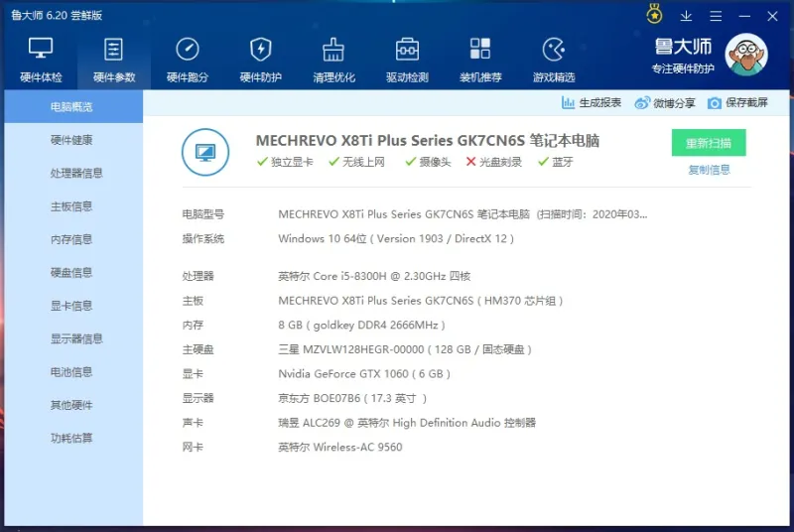Click 8 GB goldkey DDR4 memory value
The height and width of the screenshot is (532, 794).
coord(361,325)
